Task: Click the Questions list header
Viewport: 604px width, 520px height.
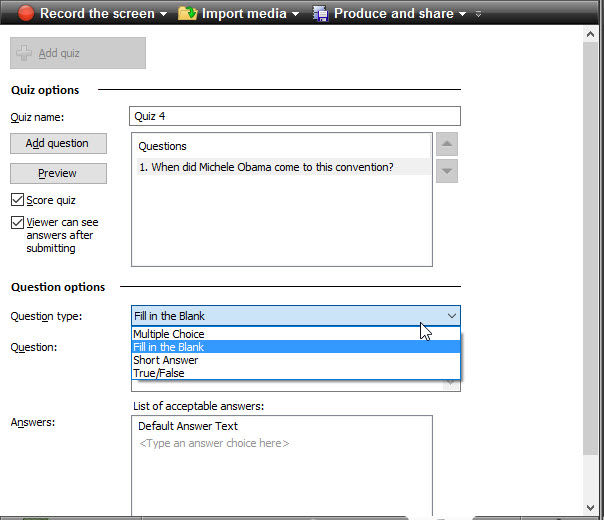Action: tap(162, 146)
